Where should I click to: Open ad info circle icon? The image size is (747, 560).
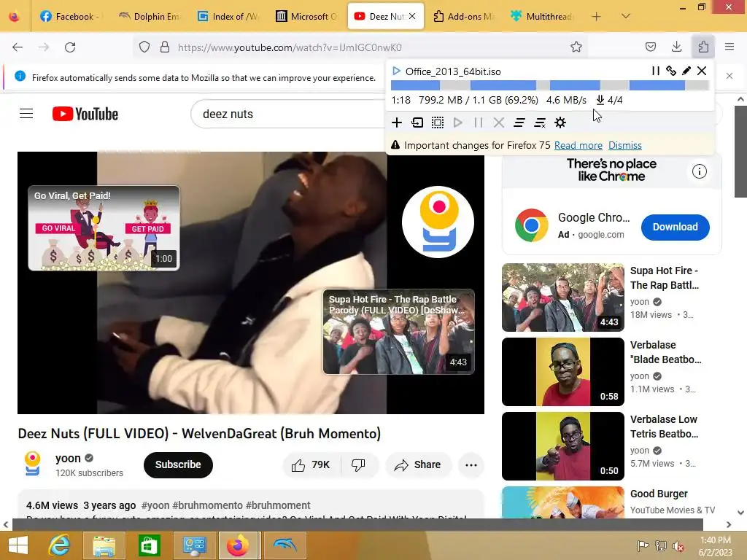(x=700, y=171)
